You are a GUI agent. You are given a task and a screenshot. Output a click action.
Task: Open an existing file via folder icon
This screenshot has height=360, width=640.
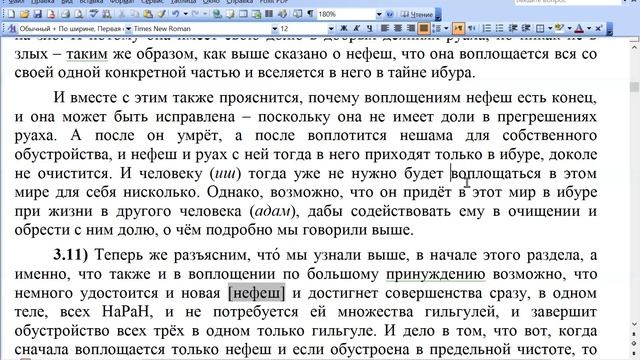click(24, 14)
